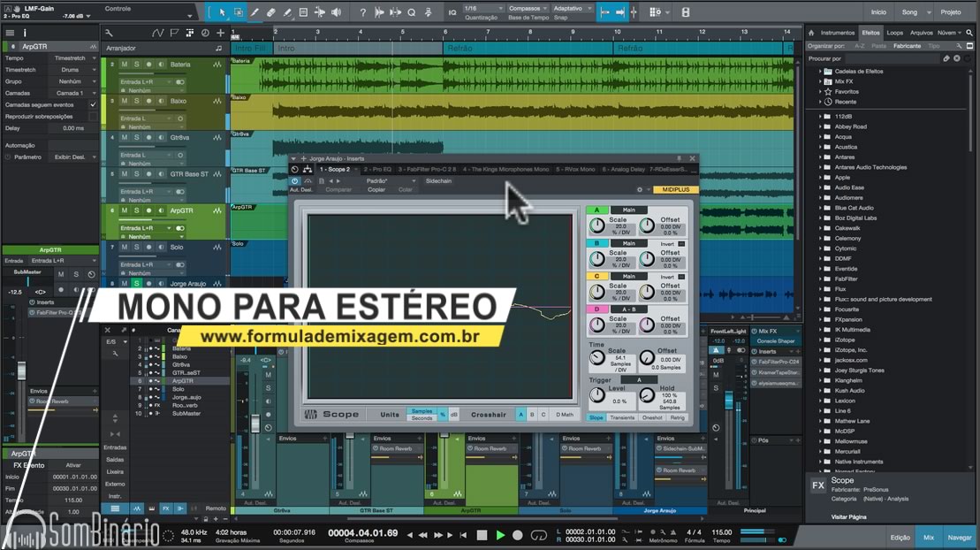Image resolution: width=980 pixels, height=550 pixels.
Task: Click the browser Home icon
Action: 811,33
